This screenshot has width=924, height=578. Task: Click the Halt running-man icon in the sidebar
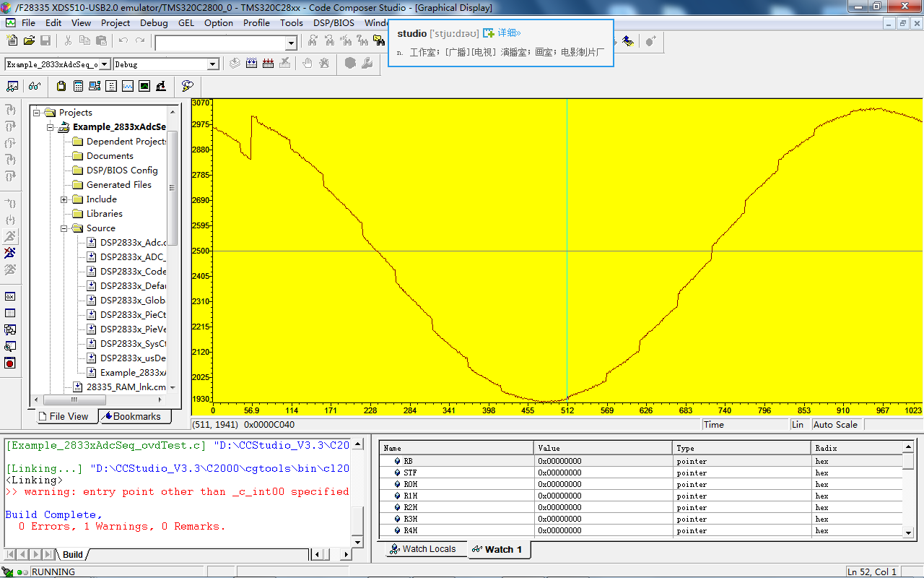[x=10, y=253]
